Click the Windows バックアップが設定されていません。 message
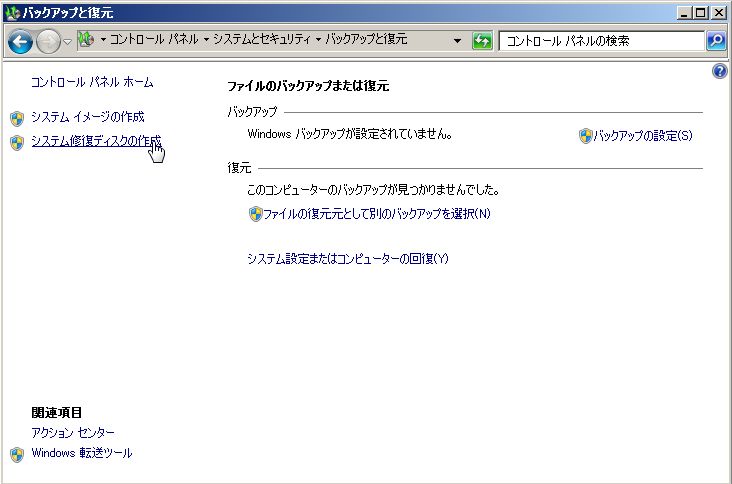Screen dimensions: 732x484 [350, 134]
